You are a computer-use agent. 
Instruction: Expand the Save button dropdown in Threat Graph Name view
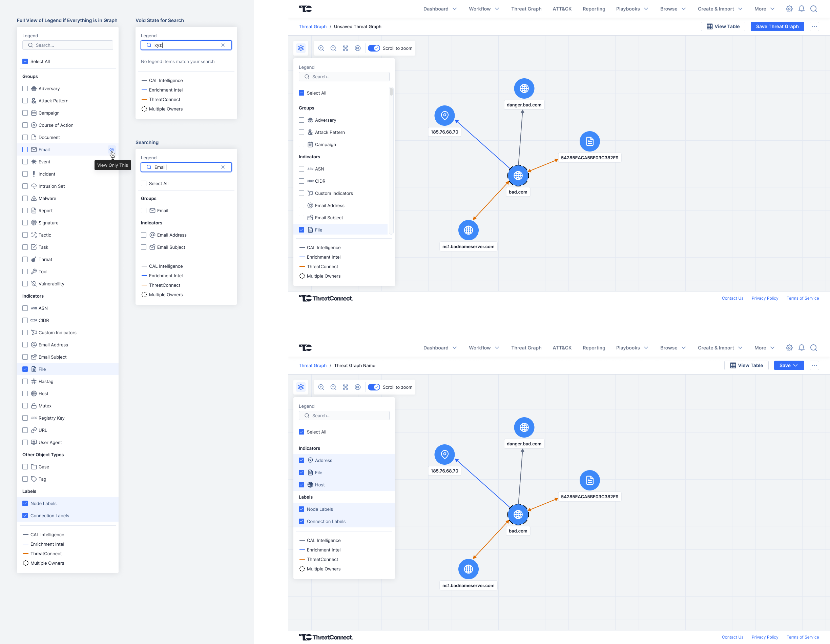[795, 365]
